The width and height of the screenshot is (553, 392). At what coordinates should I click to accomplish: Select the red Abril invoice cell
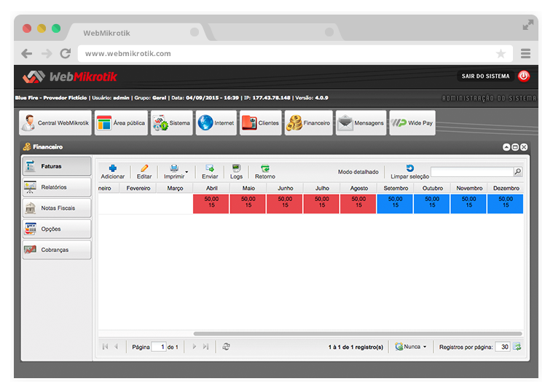pos(211,203)
